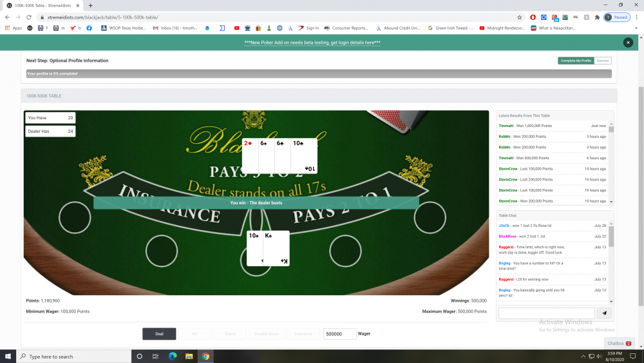
Task: Open the browser Extensions puzzle icon
Action: (x=597, y=17)
